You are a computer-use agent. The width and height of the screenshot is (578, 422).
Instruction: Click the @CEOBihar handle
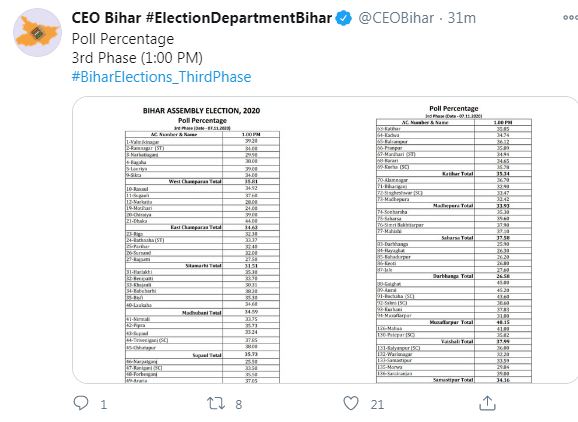[396, 18]
